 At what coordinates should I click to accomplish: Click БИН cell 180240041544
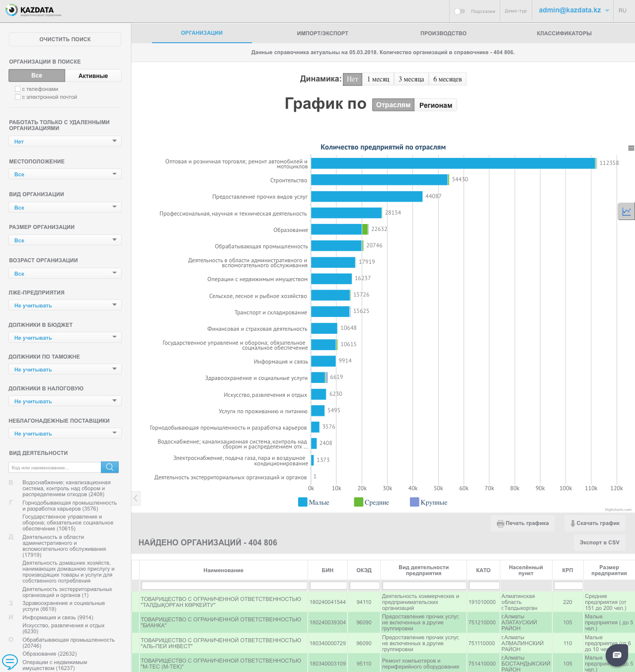pos(327,602)
